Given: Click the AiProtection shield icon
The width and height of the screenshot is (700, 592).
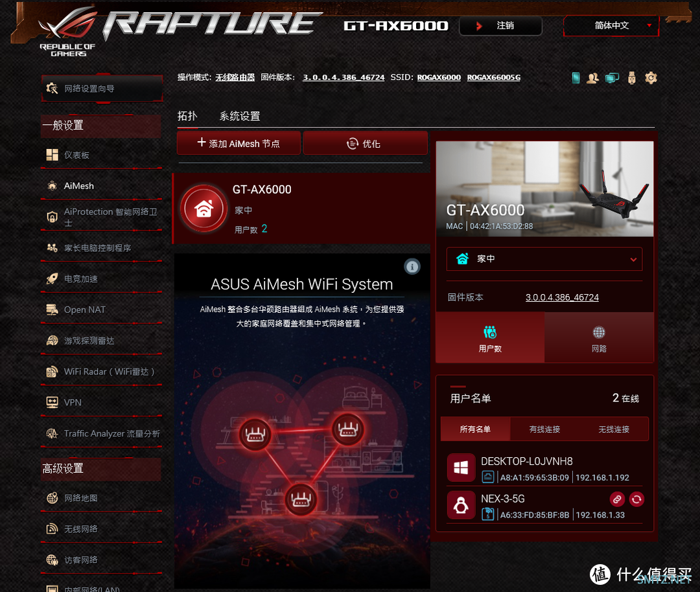Looking at the screenshot, I should tap(52, 217).
